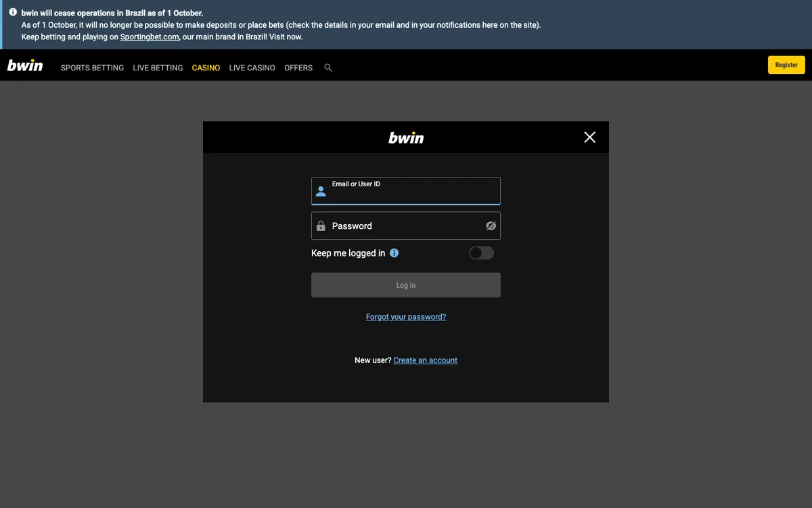Click the yellow Register button
The image size is (812, 508).
click(786, 65)
